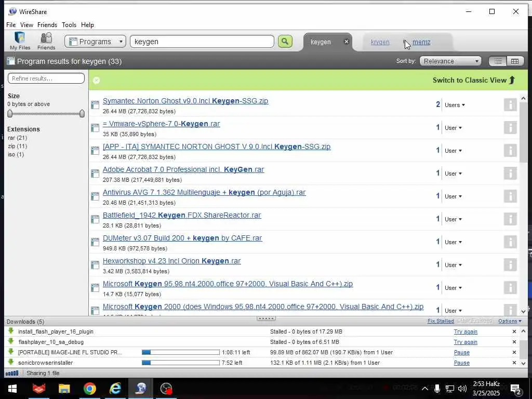The width and height of the screenshot is (532, 399).
Task: Show info for [APP - ITA] SYMANTEC NORTON GHOST
Action: tap(510, 150)
